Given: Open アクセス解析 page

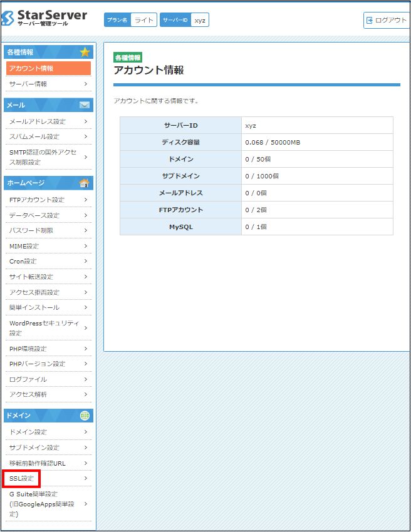Looking at the screenshot, I should click(49, 394).
